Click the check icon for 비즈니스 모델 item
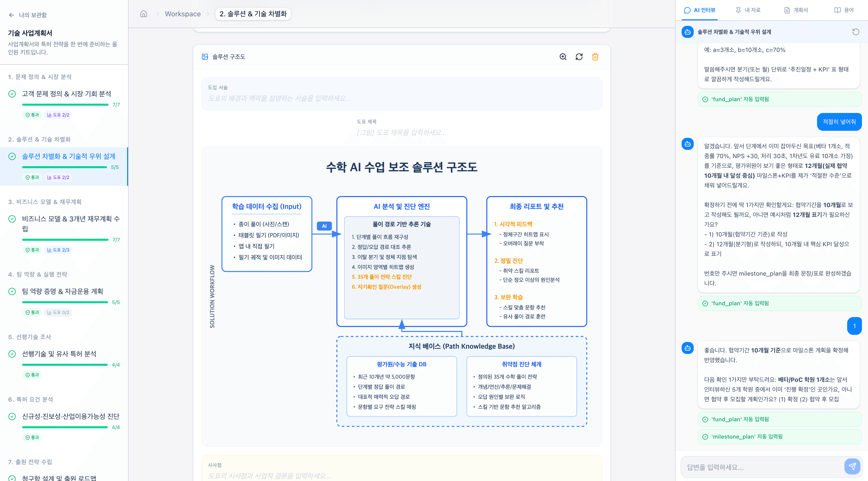The height and width of the screenshot is (481, 868). tap(12, 219)
